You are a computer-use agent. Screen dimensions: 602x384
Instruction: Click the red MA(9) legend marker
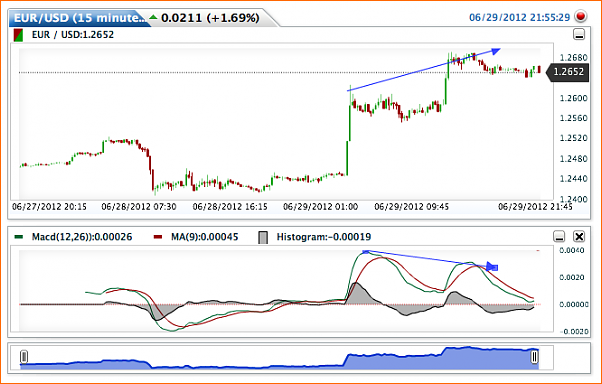158,237
